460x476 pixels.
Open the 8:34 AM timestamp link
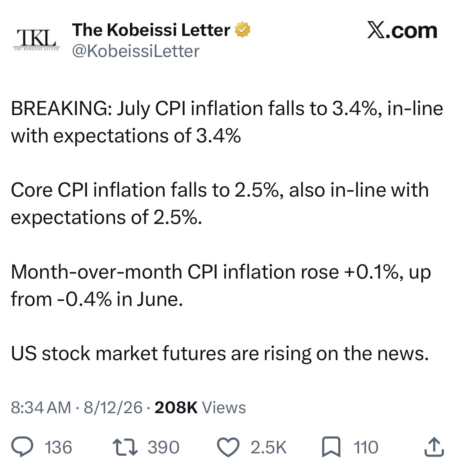(41, 408)
